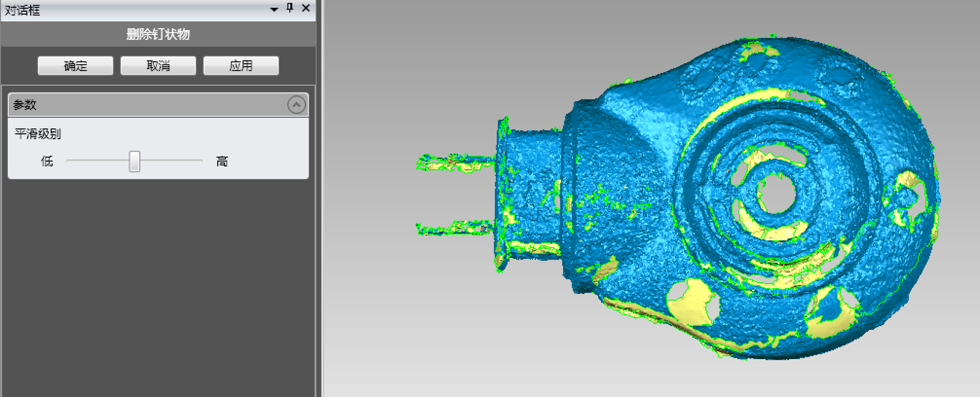Click the 平滑级别 slider handle
This screenshot has width=980, height=397.
pos(135,161)
